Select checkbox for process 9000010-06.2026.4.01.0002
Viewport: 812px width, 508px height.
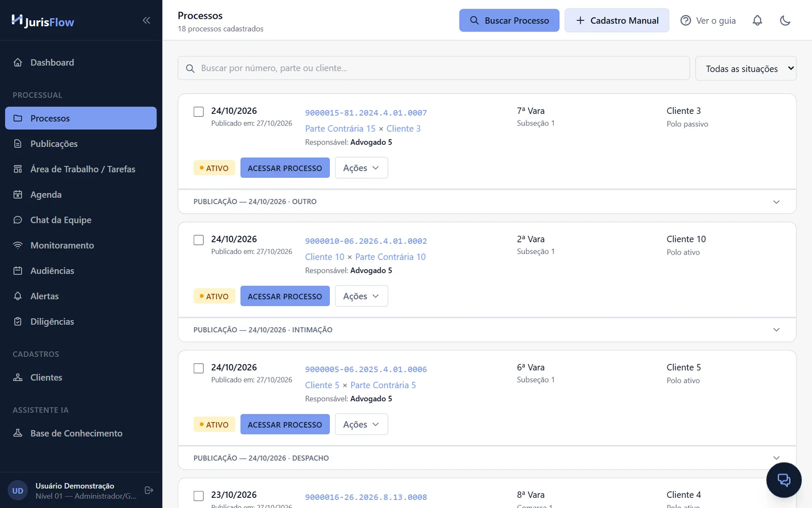tap(198, 240)
